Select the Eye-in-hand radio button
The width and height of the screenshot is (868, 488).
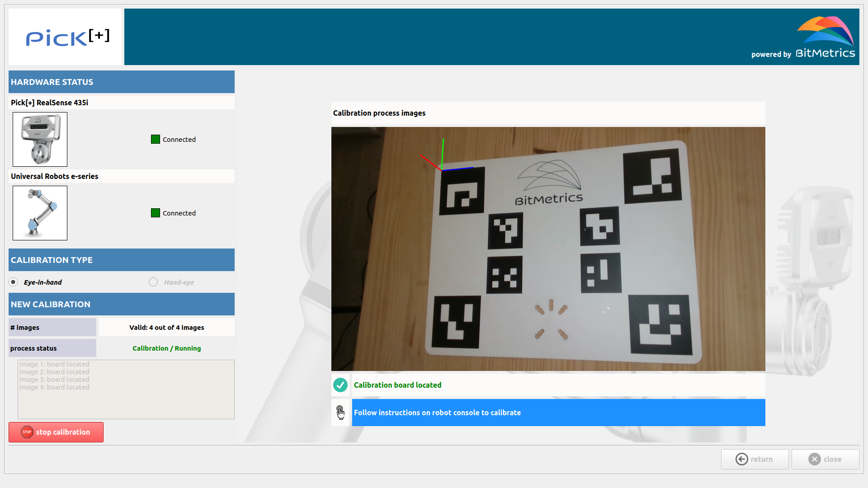pyautogui.click(x=14, y=282)
